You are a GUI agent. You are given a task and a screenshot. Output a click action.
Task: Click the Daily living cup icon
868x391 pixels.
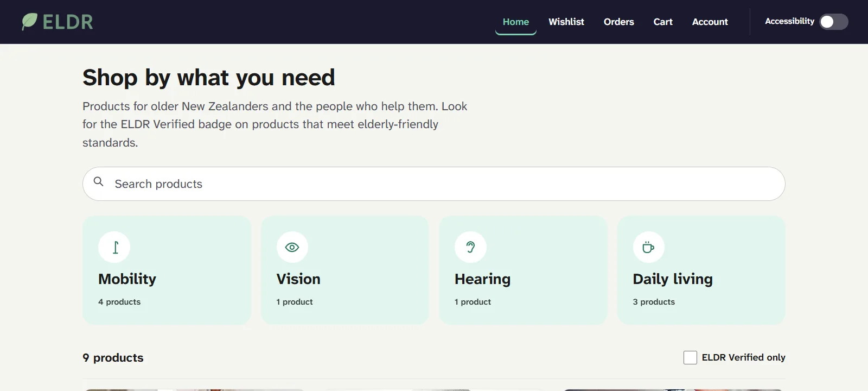648,247
